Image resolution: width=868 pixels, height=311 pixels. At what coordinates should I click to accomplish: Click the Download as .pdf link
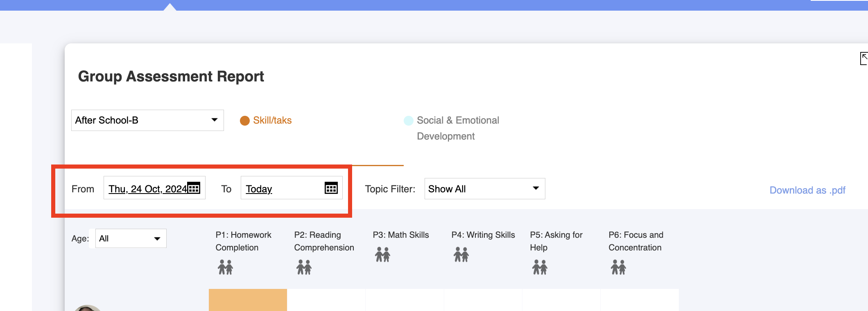(807, 190)
